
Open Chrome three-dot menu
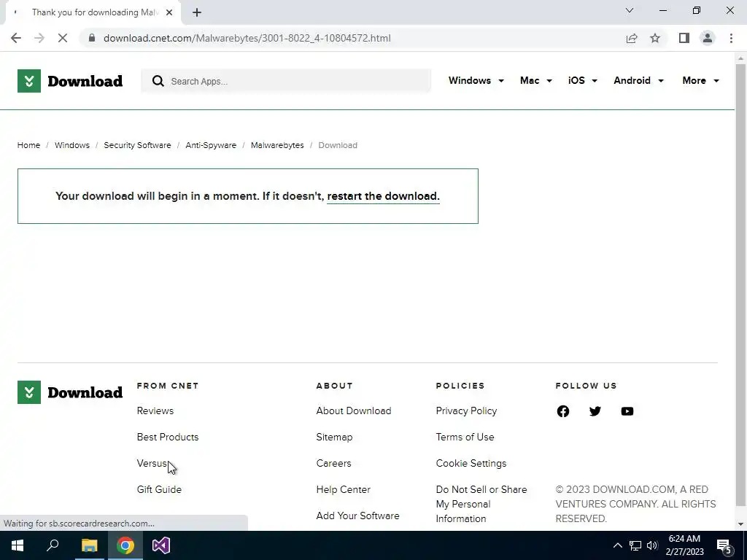tap(731, 38)
